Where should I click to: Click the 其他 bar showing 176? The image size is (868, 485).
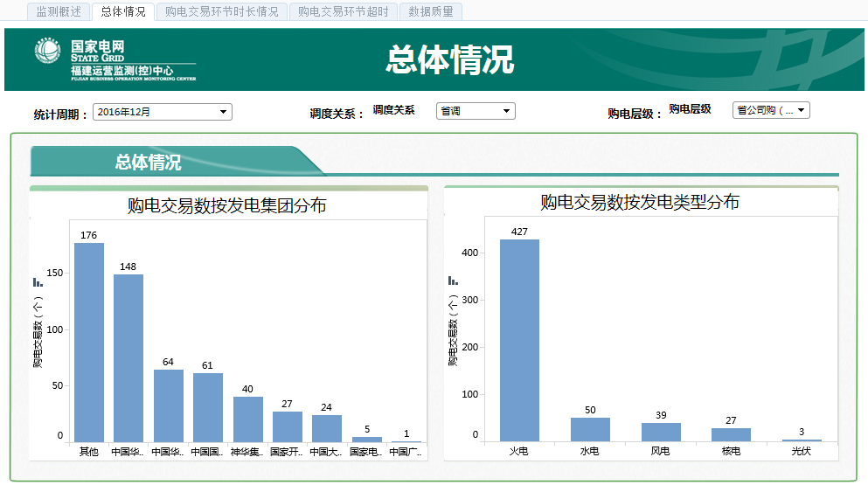click(x=89, y=343)
